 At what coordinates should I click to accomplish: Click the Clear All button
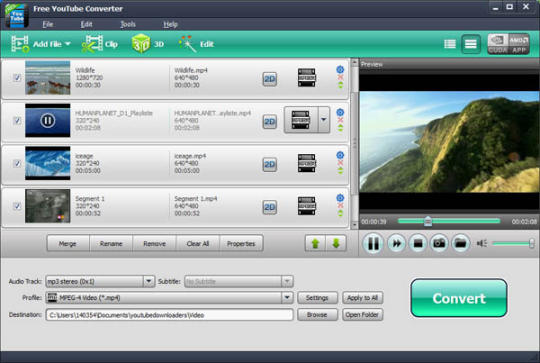(x=198, y=244)
